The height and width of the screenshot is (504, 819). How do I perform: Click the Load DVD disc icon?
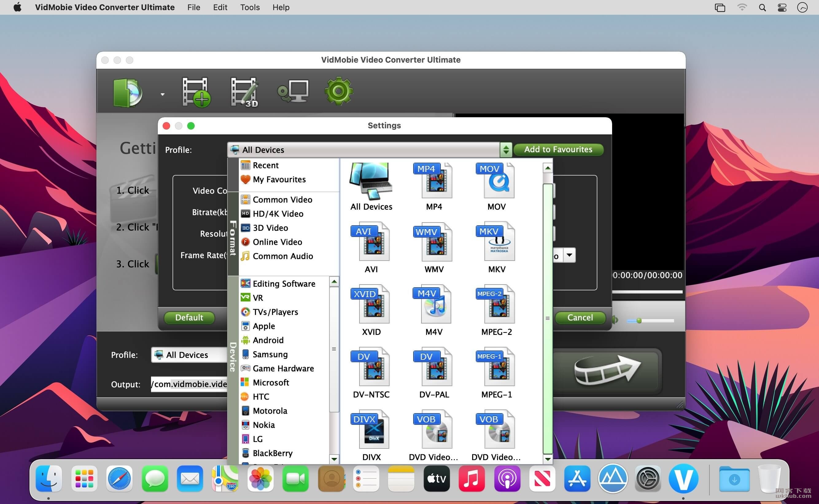tap(127, 92)
